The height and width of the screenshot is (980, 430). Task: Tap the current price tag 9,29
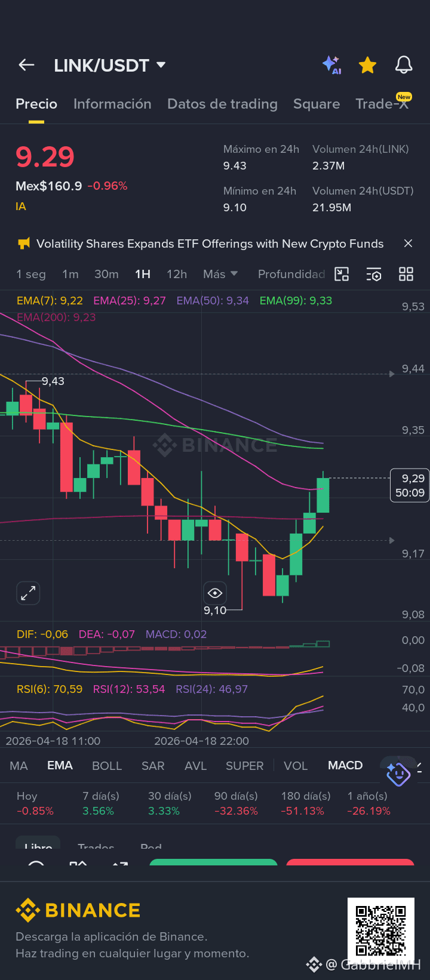[x=410, y=485]
